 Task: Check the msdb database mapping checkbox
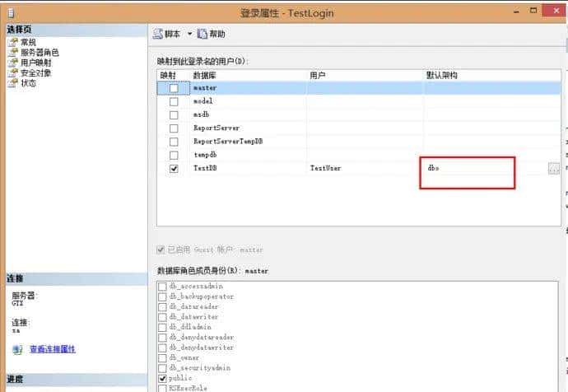174,114
